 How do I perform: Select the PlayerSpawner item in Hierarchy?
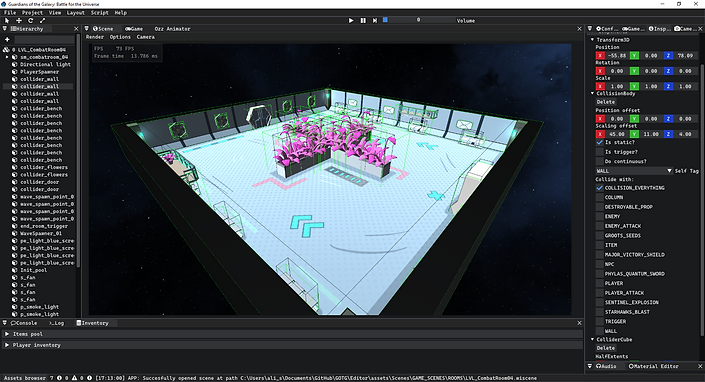[40, 72]
